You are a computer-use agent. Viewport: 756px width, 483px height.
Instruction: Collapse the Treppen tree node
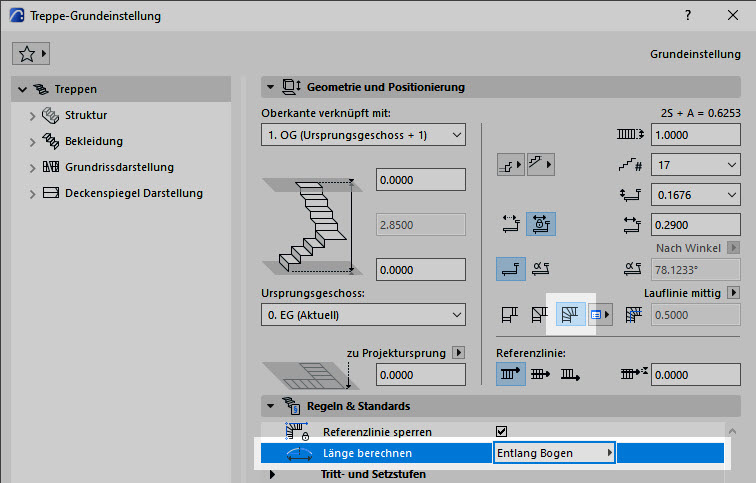[22, 89]
